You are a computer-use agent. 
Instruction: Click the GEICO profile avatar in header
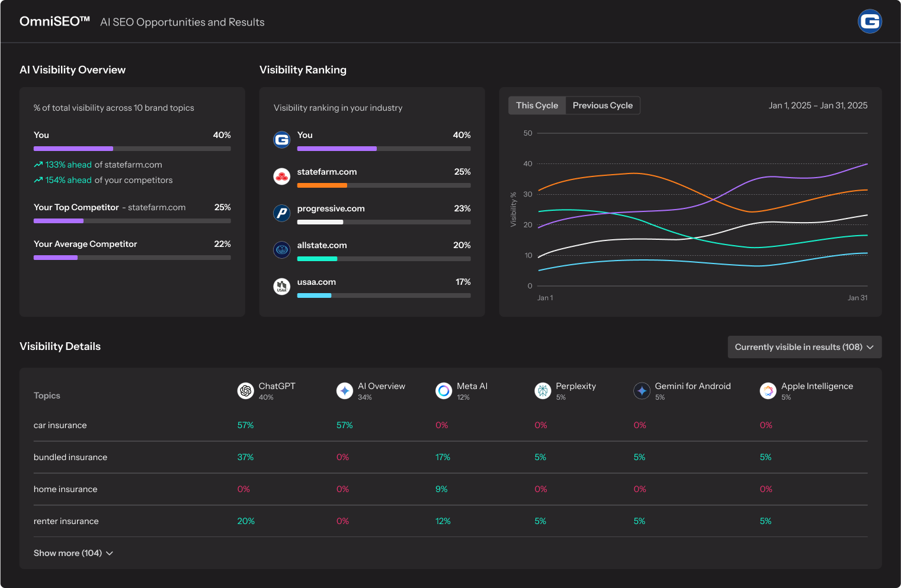tap(870, 22)
